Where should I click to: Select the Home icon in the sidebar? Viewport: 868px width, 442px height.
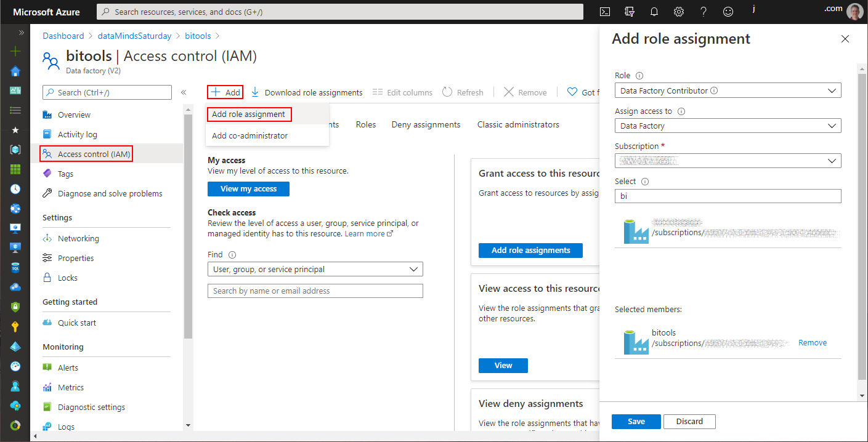tap(14, 71)
